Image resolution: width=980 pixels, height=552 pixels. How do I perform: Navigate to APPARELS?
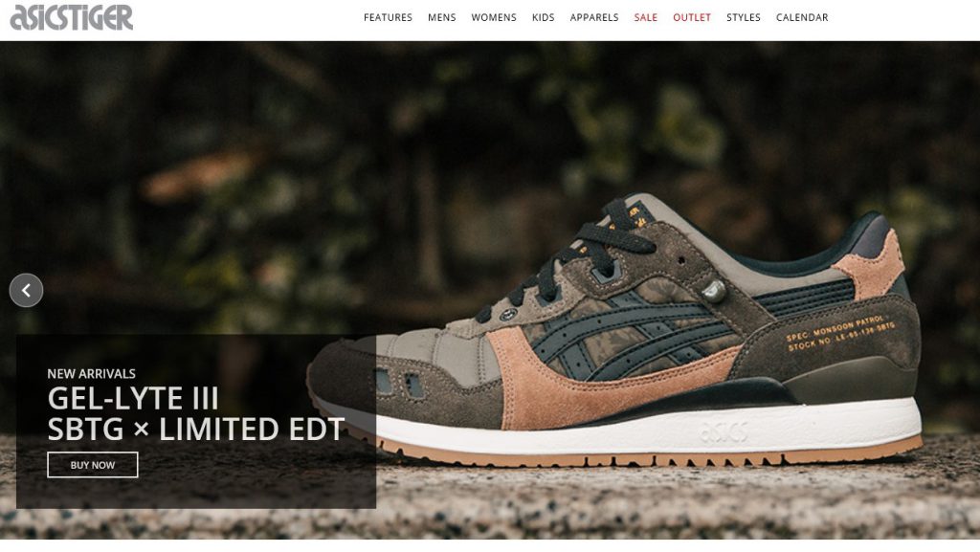point(594,17)
